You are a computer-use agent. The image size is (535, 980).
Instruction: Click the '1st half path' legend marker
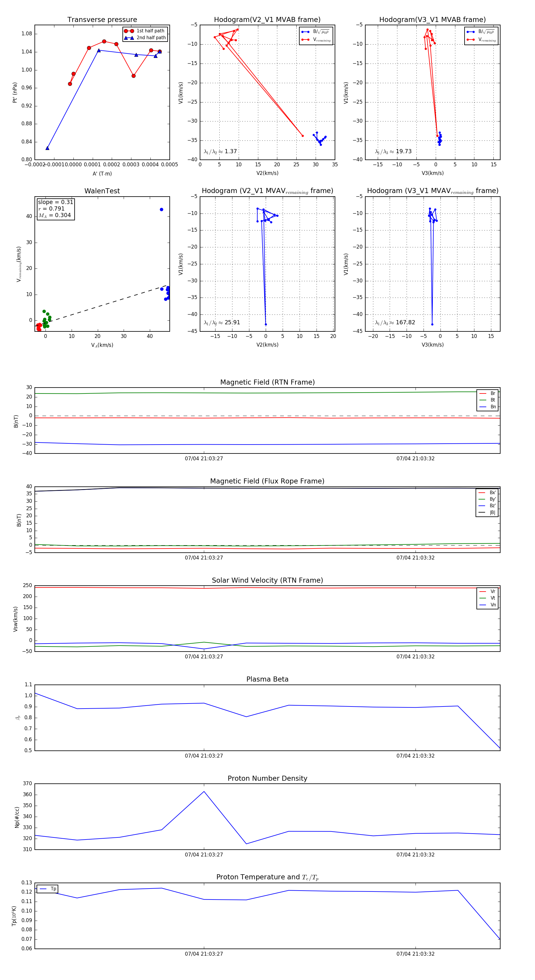129,31
